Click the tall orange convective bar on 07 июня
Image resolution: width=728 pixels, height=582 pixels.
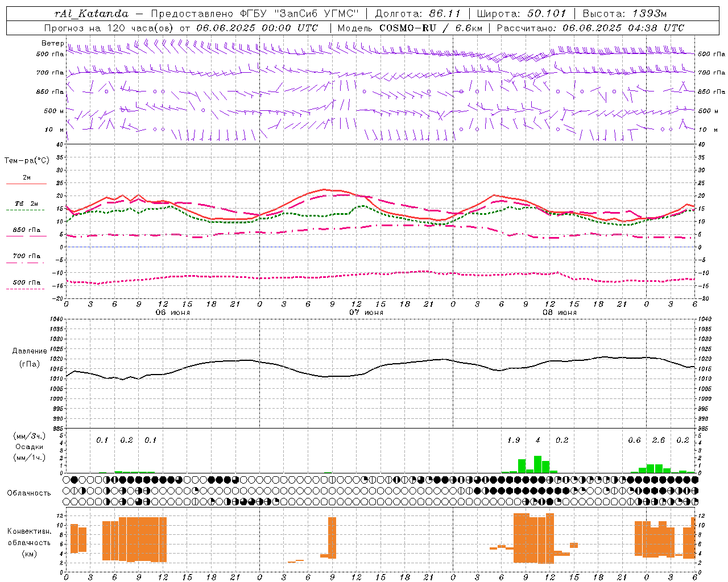pyautogui.click(x=332, y=538)
